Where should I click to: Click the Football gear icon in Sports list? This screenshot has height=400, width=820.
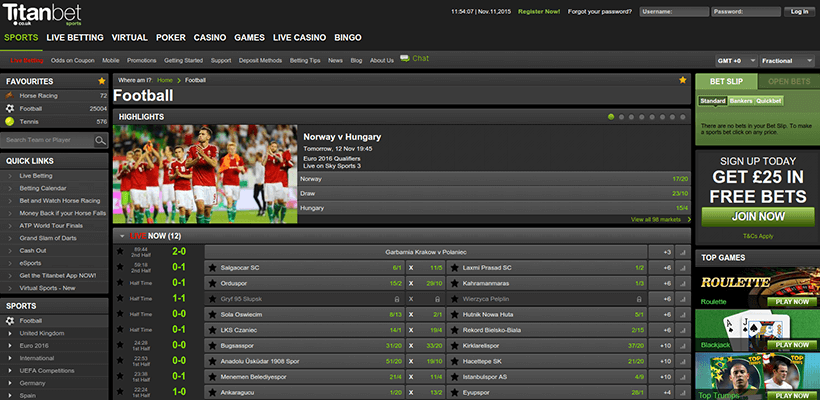[9, 321]
